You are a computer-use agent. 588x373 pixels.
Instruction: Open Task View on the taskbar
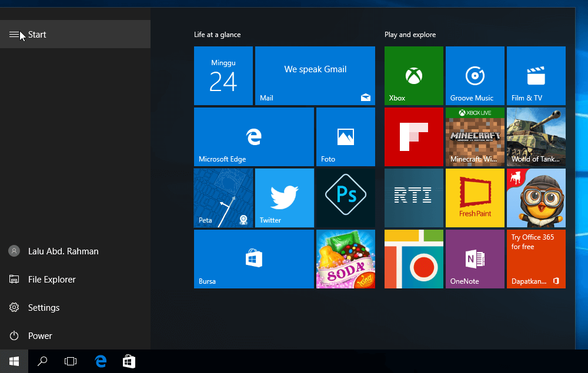coord(70,361)
